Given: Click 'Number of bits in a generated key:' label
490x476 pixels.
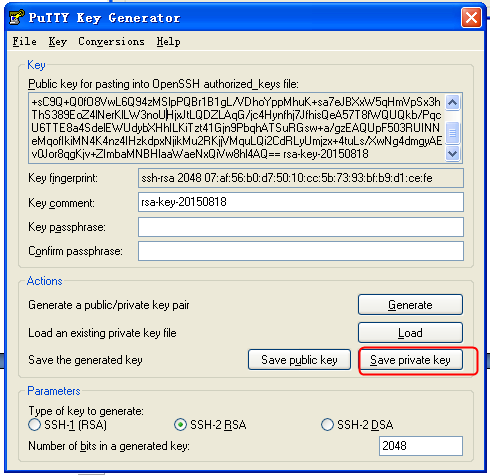Looking at the screenshot, I should pos(109,446).
